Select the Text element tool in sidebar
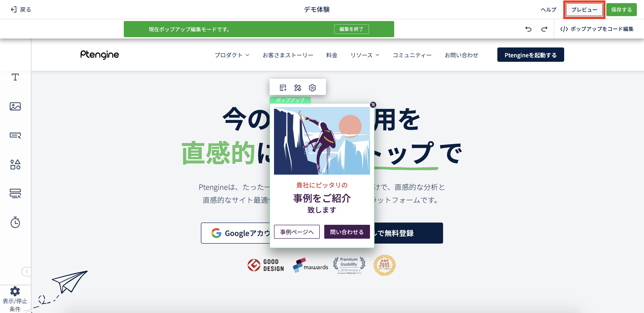This screenshot has width=644, height=313. (x=15, y=77)
